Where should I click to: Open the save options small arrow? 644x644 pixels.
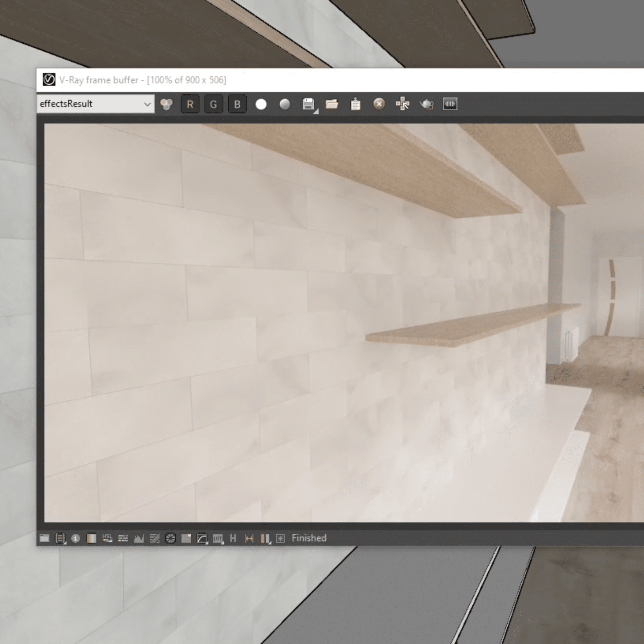pos(316,111)
